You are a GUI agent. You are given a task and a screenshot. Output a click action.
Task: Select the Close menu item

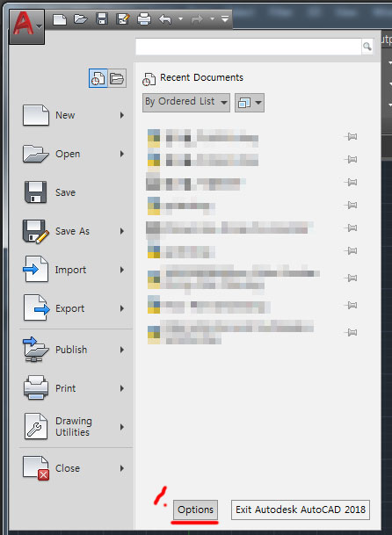click(x=74, y=468)
